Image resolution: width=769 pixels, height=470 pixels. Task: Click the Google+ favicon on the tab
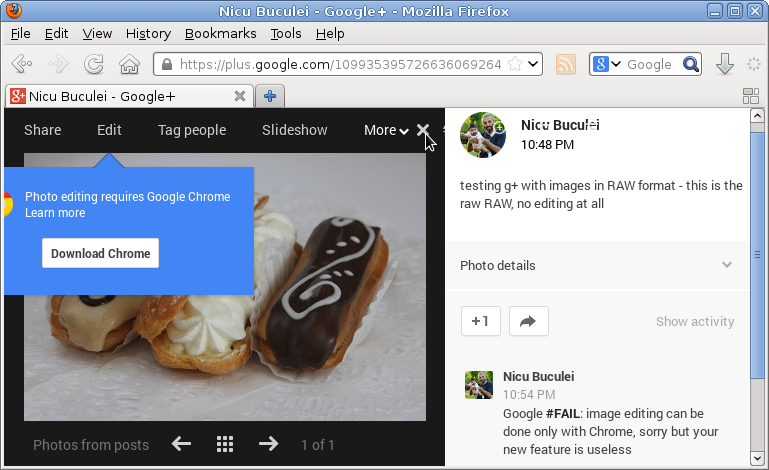click(x=18, y=96)
